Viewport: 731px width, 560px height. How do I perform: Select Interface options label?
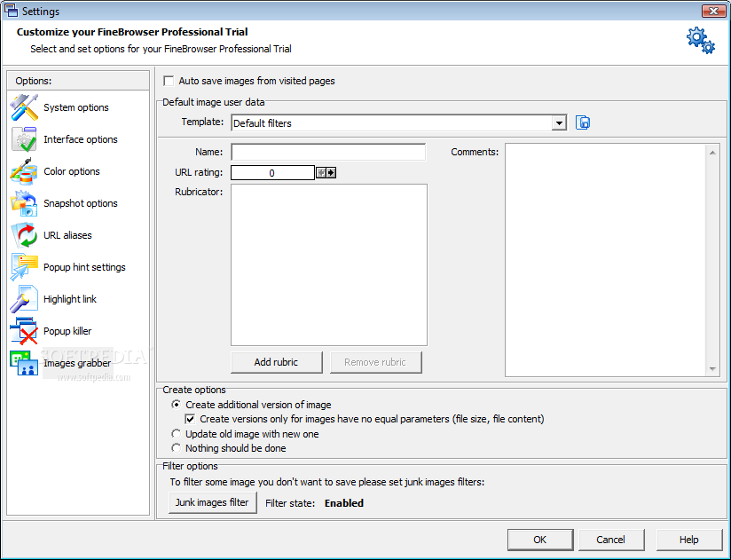pos(81,139)
